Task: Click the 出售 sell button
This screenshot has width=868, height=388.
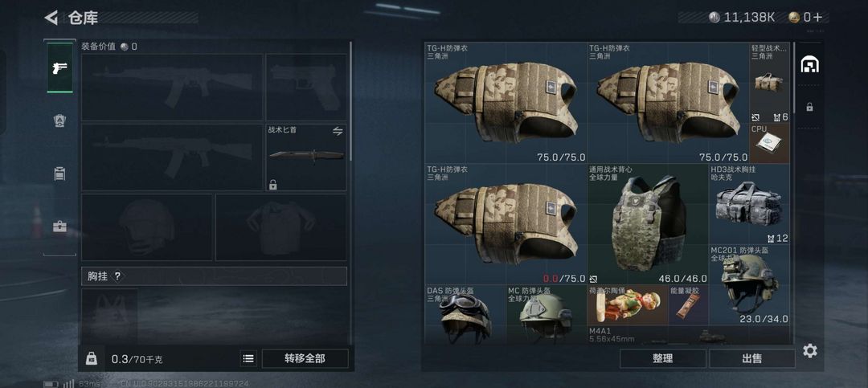Action: (x=751, y=358)
